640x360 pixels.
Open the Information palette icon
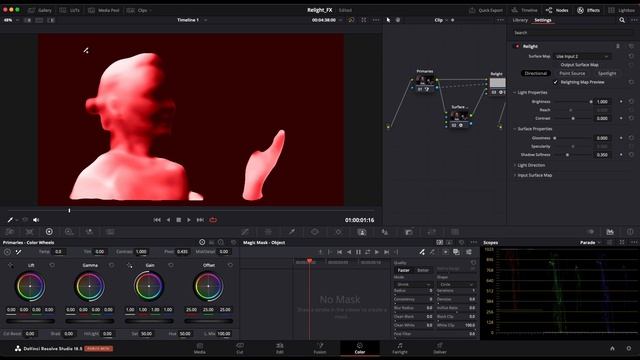tap(630, 232)
